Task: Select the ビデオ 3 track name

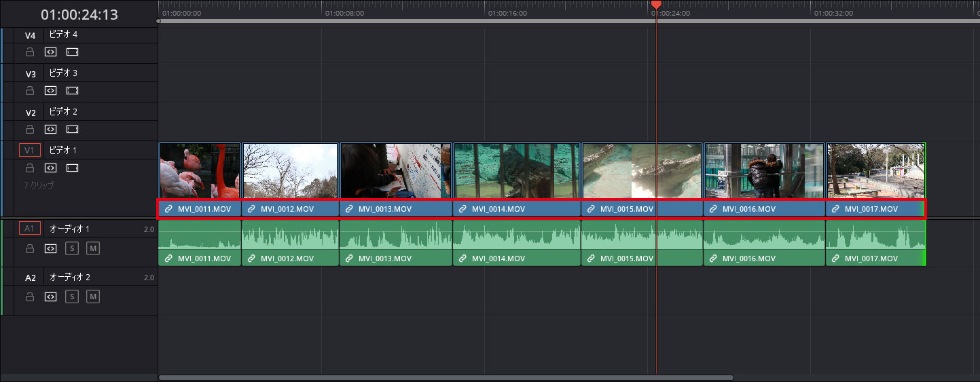Action: pyautogui.click(x=63, y=73)
